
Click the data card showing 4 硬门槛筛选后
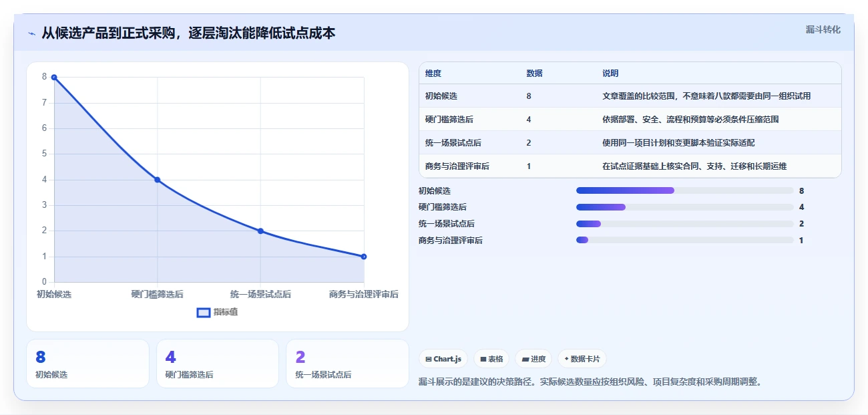[217, 364]
